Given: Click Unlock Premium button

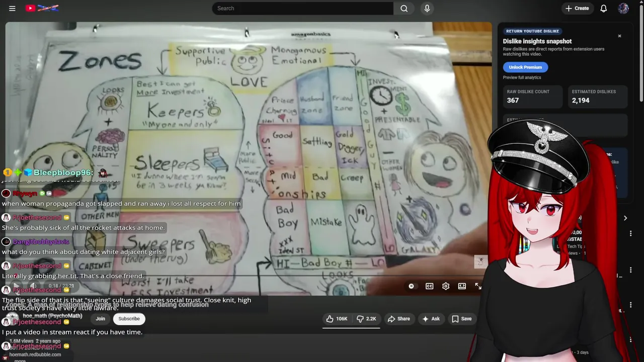Looking at the screenshot, I should pos(525,67).
